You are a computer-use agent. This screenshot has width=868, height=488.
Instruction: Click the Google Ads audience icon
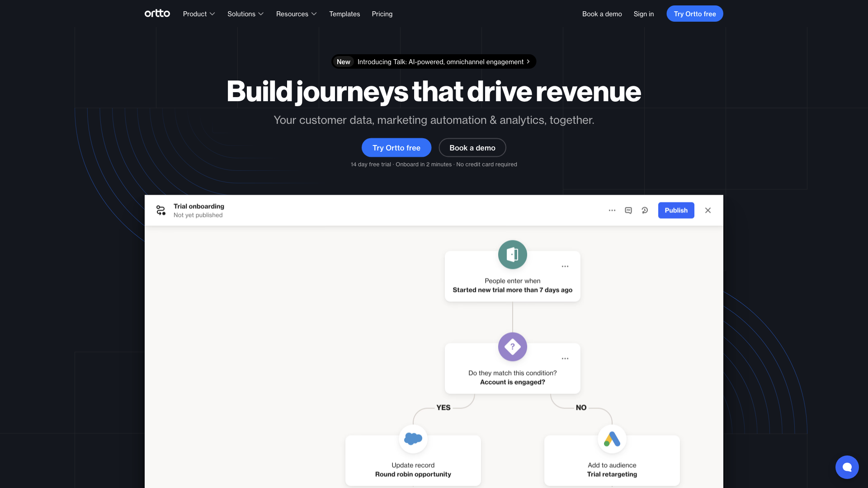pos(612,439)
